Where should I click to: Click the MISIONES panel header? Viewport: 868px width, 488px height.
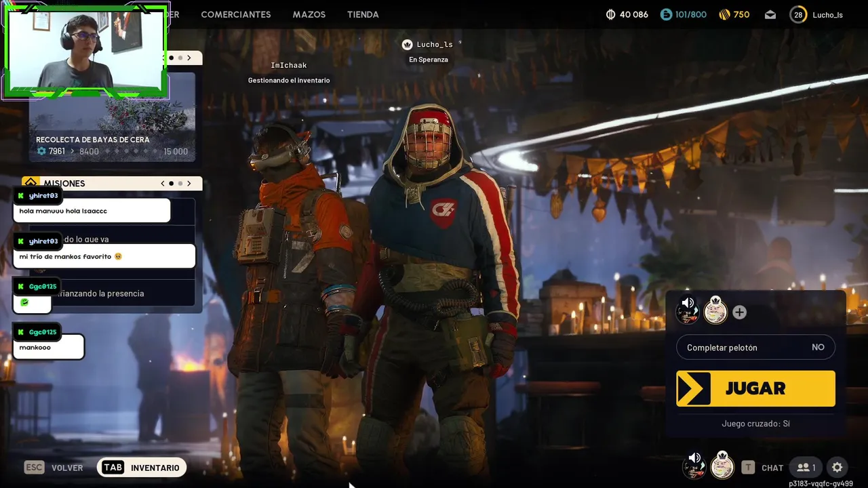pos(112,183)
